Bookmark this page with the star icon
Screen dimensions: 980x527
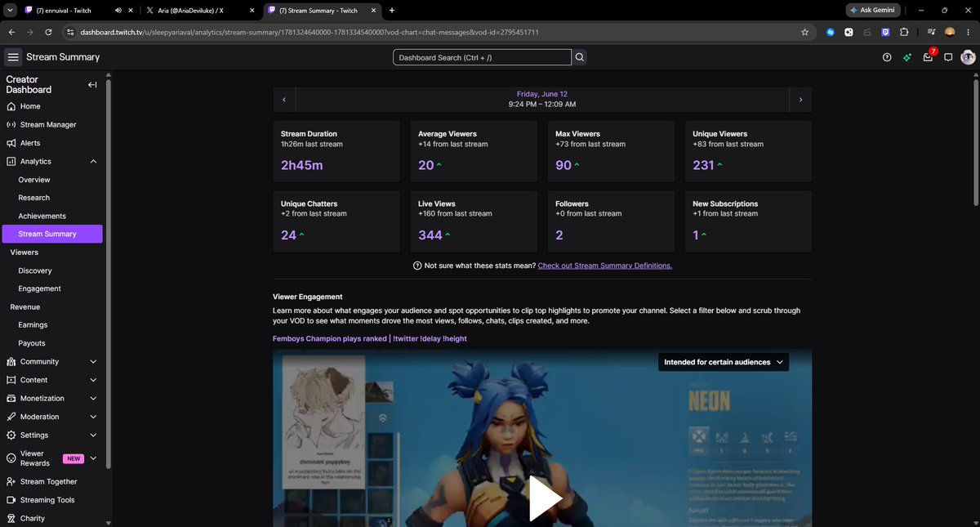click(804, 32)
